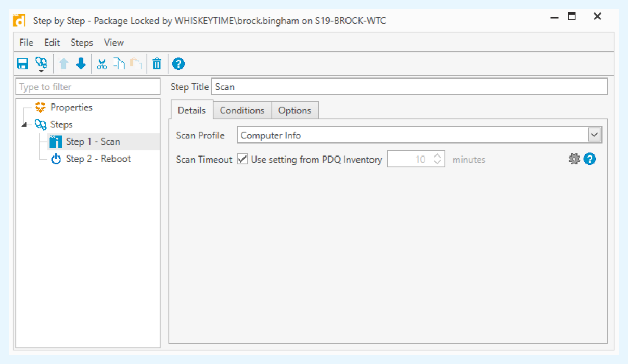The image size is (628, 364).
Task: Uncheck Use setting from PDQ Inventory
Action: [x=242, y=160]
